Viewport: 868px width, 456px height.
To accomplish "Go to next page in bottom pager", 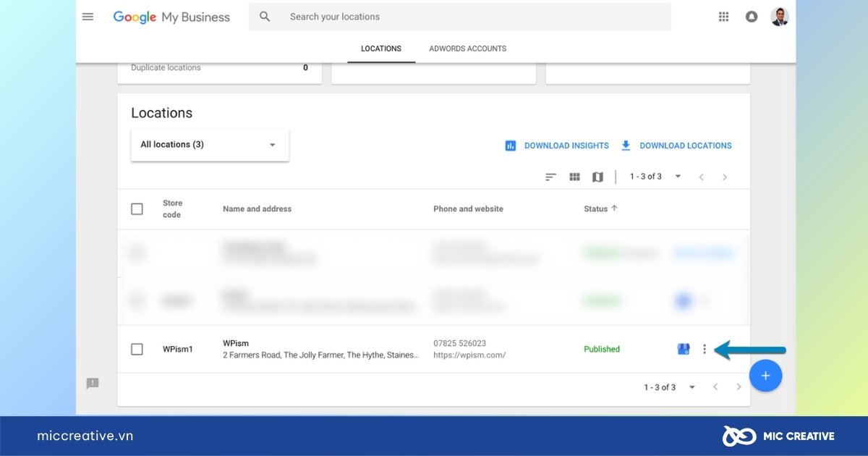I will [x=739, y=387].
